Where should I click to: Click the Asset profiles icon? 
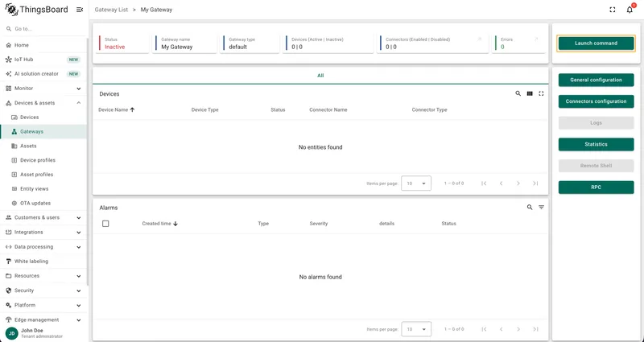pyautogui.click(x=14, y=175)
